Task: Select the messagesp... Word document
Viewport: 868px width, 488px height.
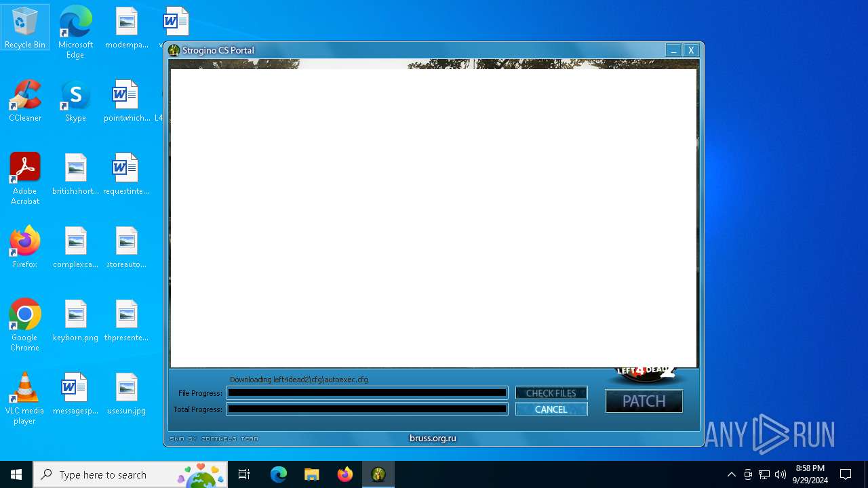Action: pos(75,394)
